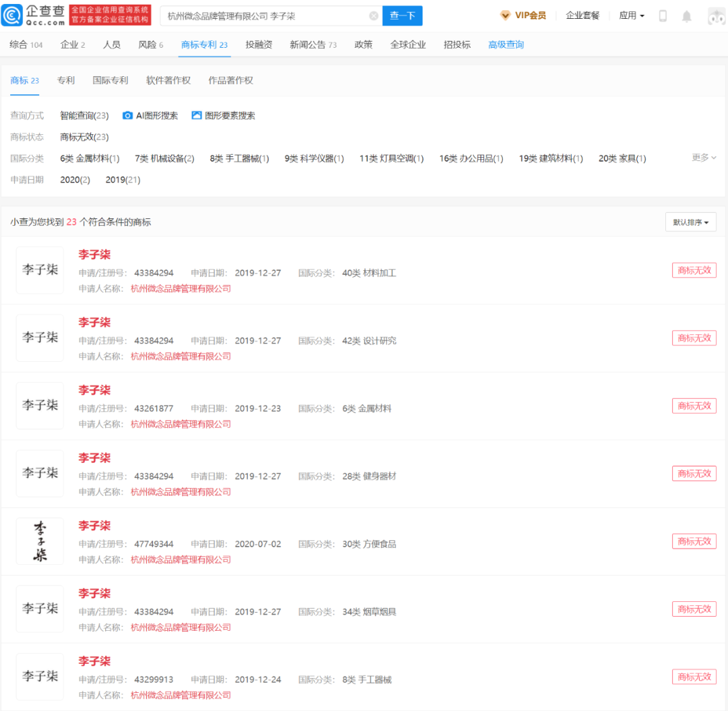Open AI图形搜索 camera search
This screenshot has height=711, width=728.
tap(150, 115)
